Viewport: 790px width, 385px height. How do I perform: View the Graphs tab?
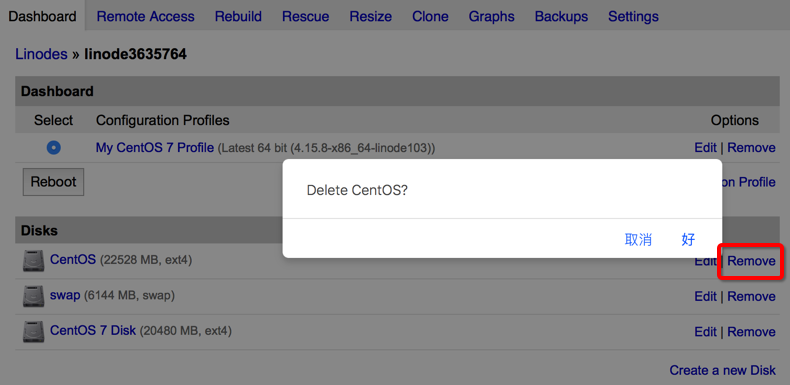click(x=492, y=17)
